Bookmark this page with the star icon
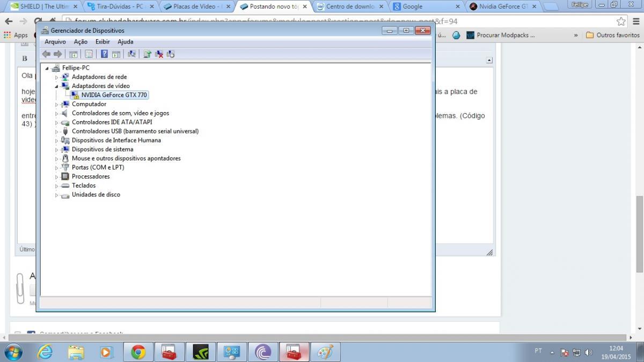The width and height of the screenshot is (644, 362). [x=621, y=21]
